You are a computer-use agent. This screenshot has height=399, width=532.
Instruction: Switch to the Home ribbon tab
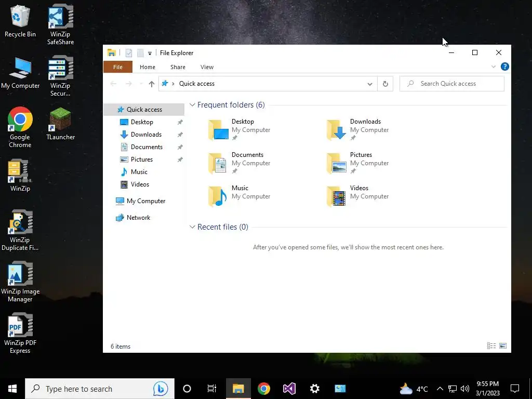[147, 67]
